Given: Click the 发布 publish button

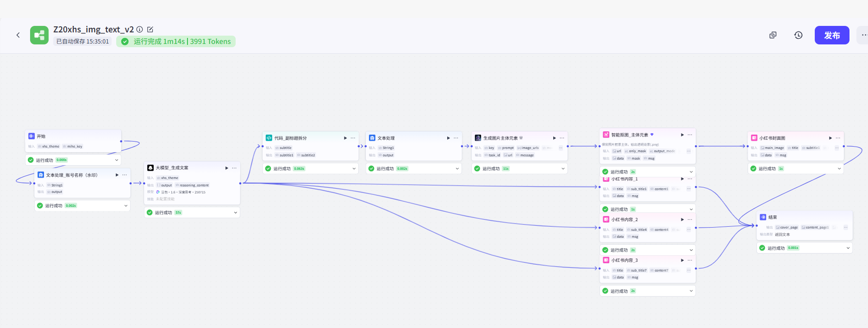Looking at the screenshot, I should coord(832,35).
